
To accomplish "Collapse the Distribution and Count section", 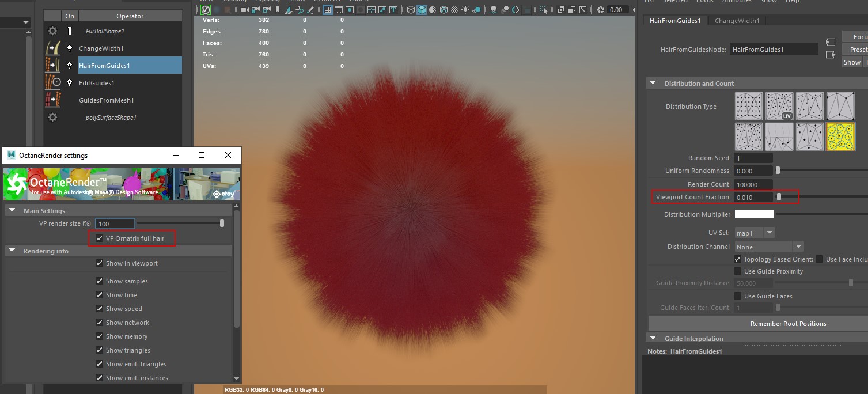I will [653, 84].
